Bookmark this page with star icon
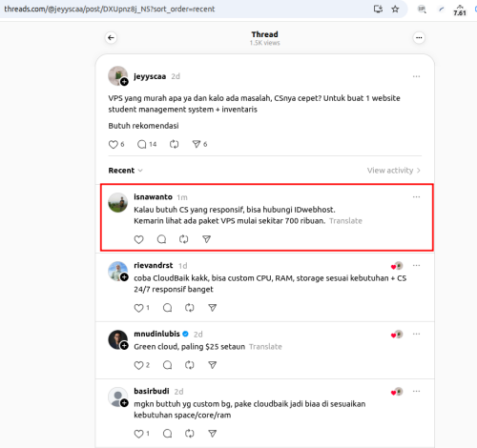This screenshot has width=477, height=448. point(395,10)
